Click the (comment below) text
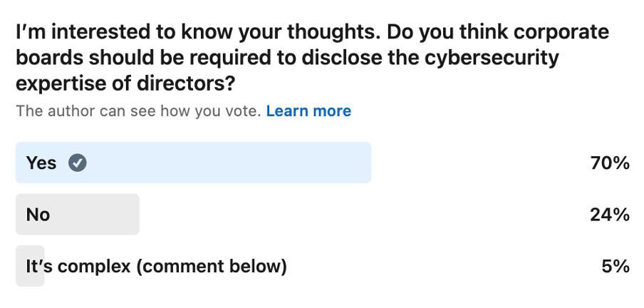Screen dimensions: 644x308 211,267
